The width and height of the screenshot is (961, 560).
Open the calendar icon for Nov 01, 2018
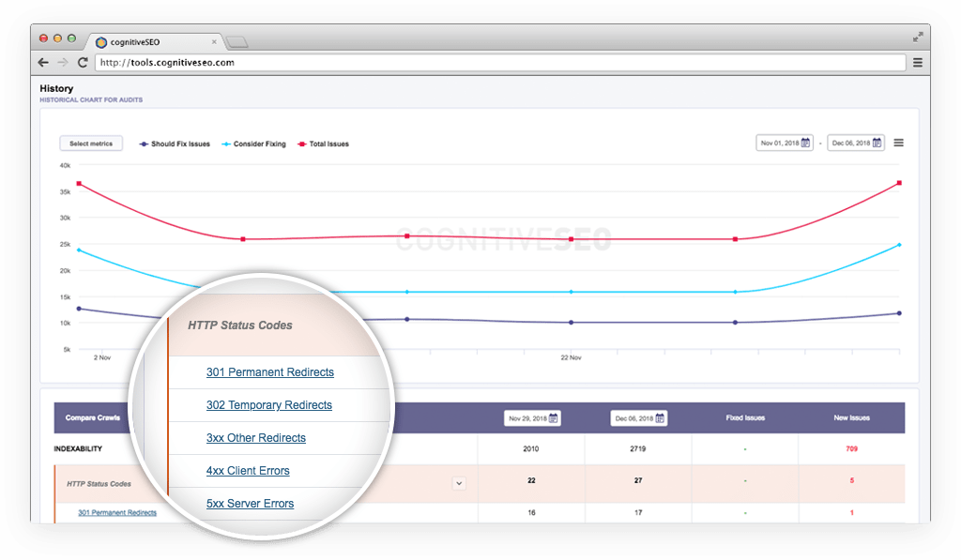805,143
